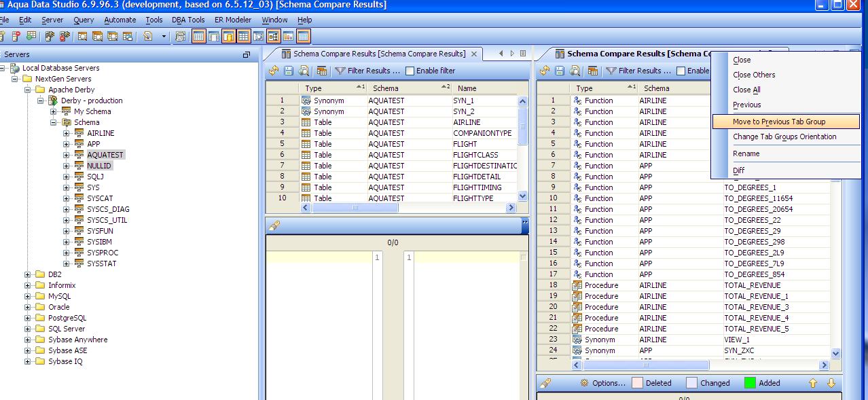Click Filter Results button in left panel
Image resolution: width=868 pixels, height=400 pixels.
tap(367, 71)
